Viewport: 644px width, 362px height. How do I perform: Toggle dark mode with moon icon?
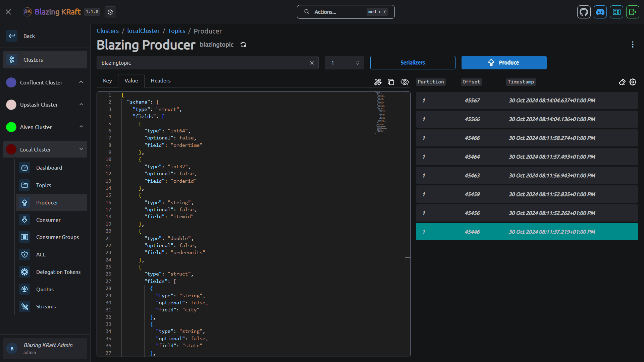(110, 12)
